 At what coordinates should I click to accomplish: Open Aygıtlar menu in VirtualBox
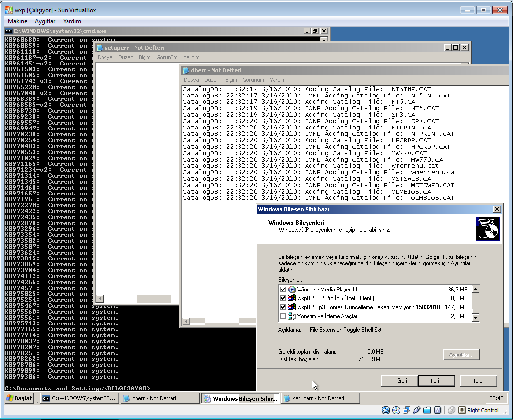click(x=45, y=21)
